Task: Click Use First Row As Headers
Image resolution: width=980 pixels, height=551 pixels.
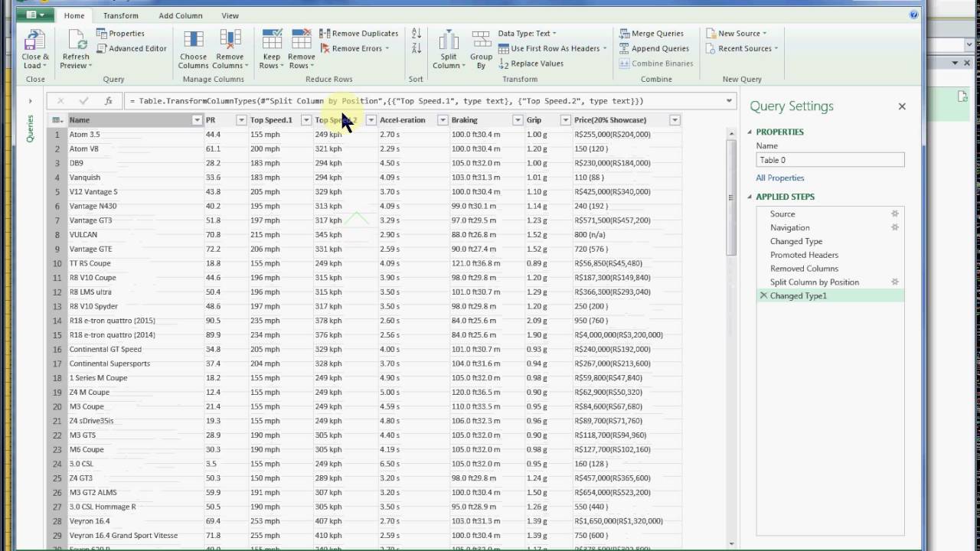Action: (552, 48)
